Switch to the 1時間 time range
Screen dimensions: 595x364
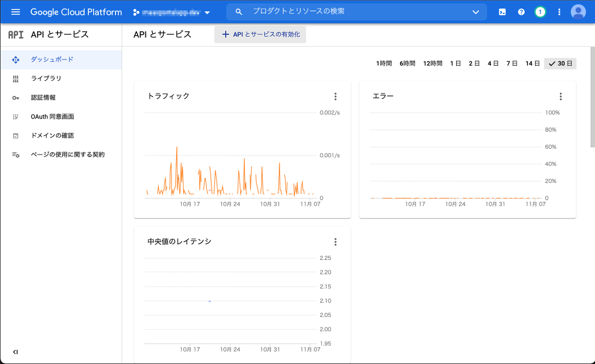pos(384,63)
